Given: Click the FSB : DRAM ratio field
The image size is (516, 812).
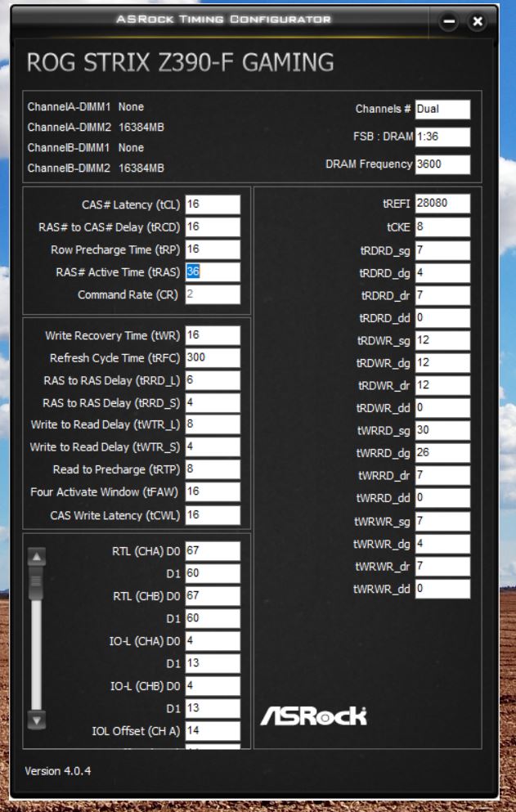Looking at the screenshot, I should click(x=442, y=137).
